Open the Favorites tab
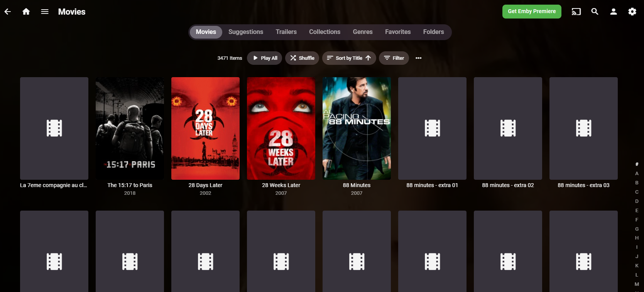This screenshot has width=644, height=292. (x=398, y=32)
